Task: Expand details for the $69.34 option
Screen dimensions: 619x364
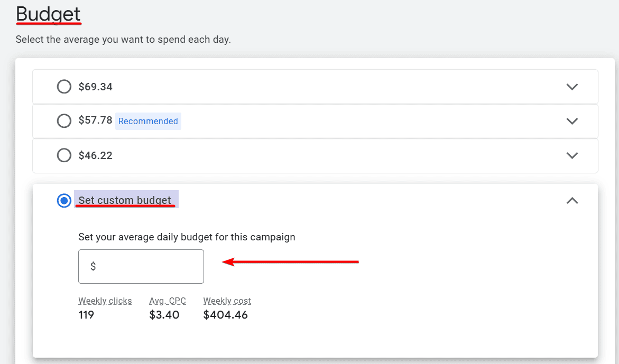Action: click(x=572, y=86)
